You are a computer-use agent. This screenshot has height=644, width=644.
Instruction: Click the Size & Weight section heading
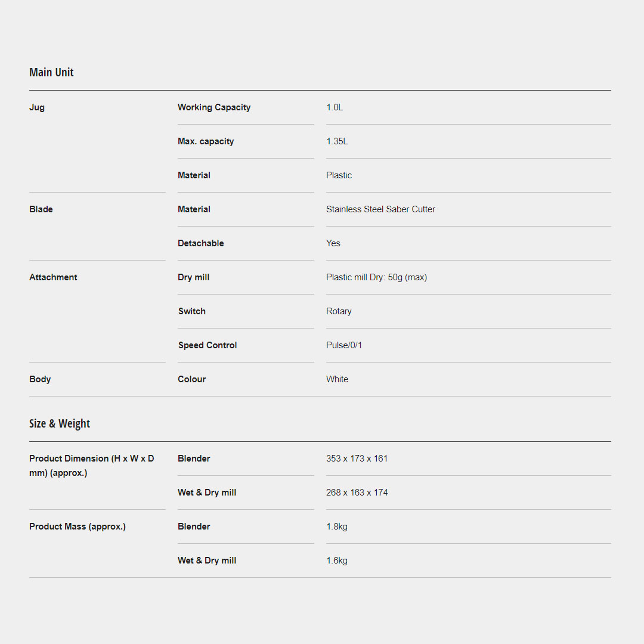(x=60, y=423)
